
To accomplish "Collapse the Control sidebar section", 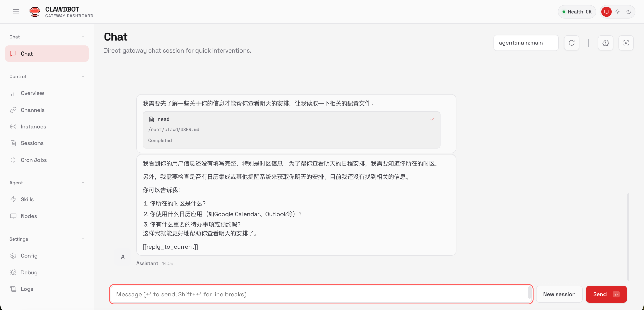I will (x=83, y=76).
